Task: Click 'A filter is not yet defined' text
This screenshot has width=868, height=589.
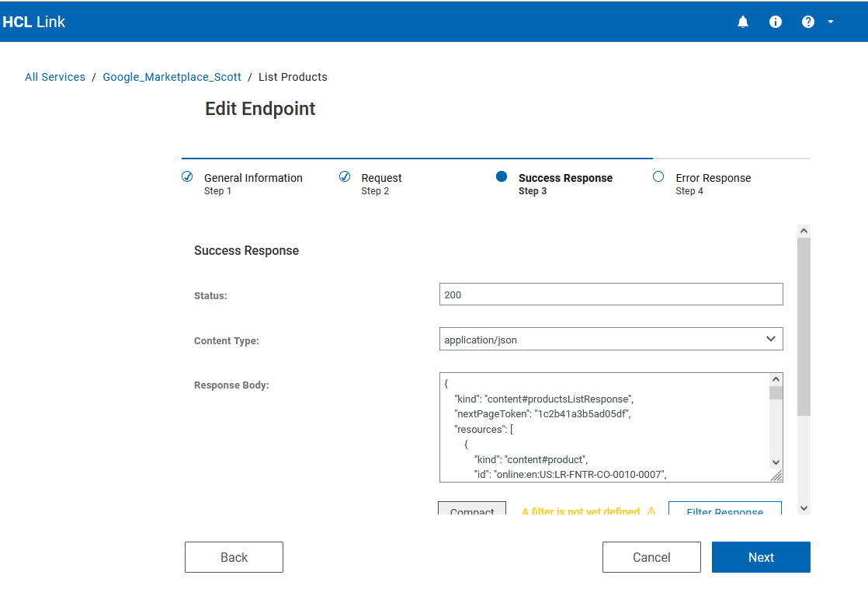Action: (581, 511)
